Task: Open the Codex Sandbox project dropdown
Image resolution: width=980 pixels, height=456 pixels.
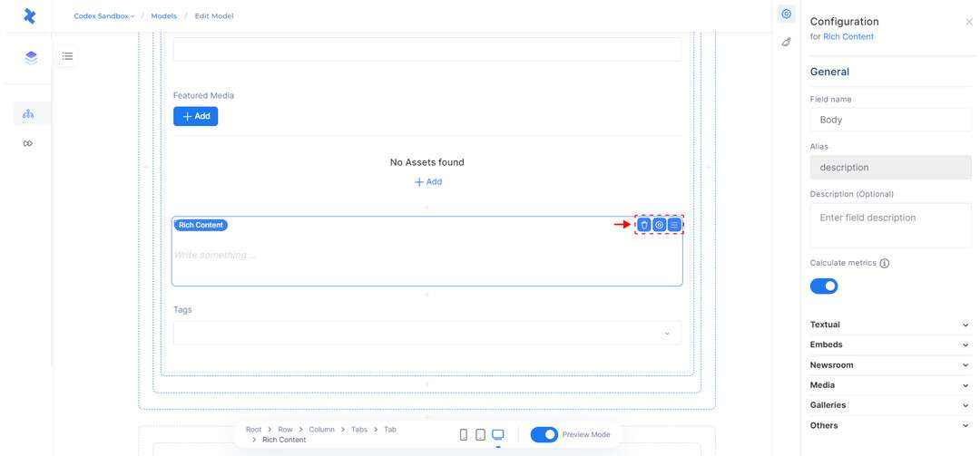Action: (x=103, y=16)
